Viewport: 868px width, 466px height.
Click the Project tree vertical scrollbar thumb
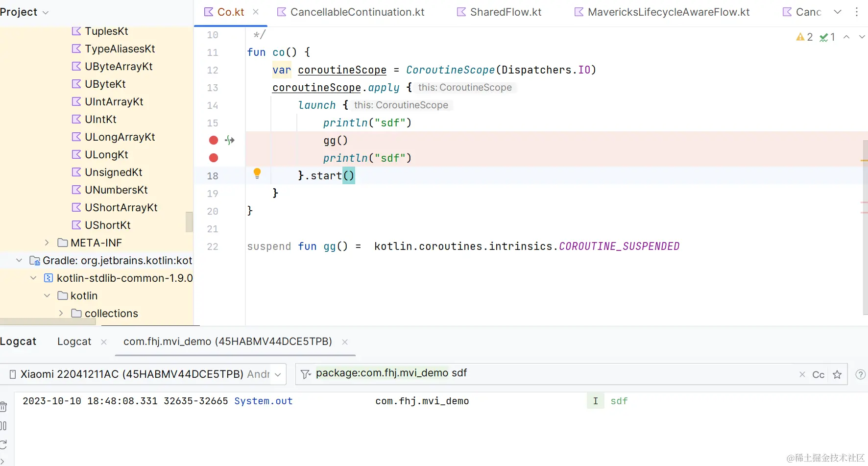[189, 221]
